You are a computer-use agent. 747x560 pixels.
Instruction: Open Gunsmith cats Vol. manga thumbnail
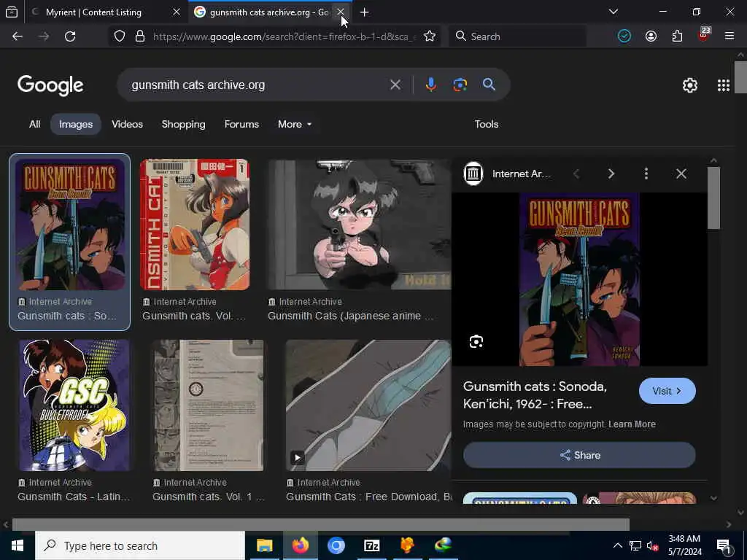[194, 225]
